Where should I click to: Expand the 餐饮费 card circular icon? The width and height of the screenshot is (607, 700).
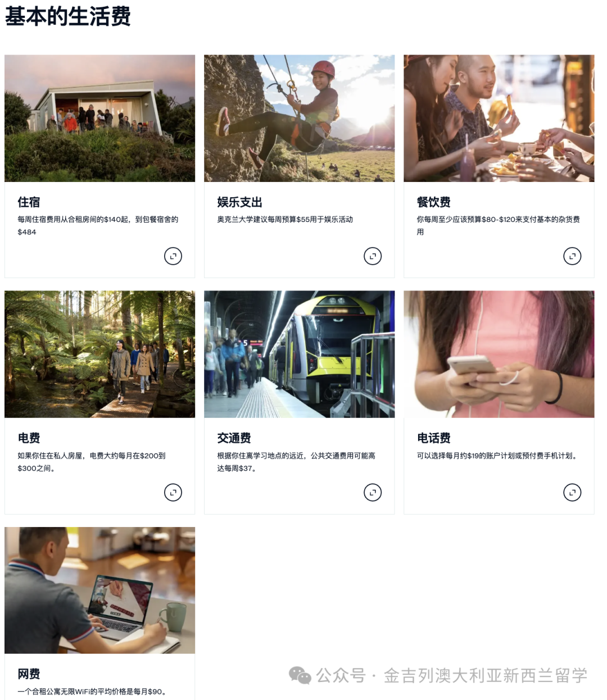pyautogui.click(x=572, y=256)
